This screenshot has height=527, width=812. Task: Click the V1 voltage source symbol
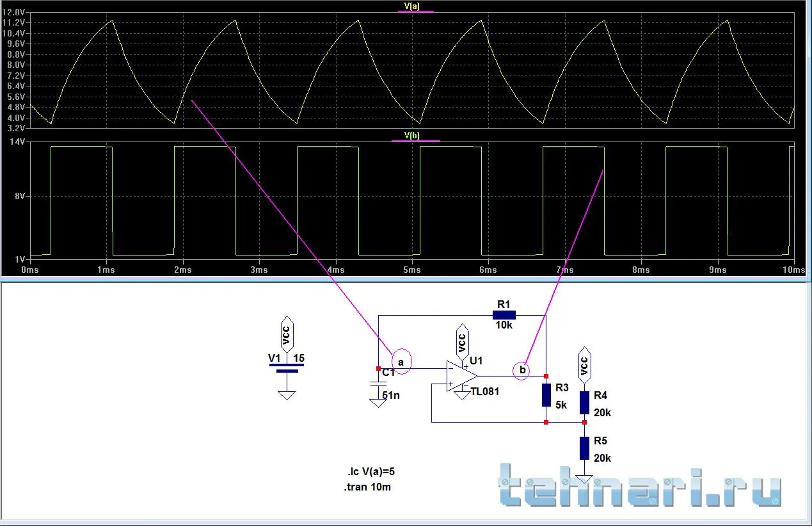(x=286, y=368)
